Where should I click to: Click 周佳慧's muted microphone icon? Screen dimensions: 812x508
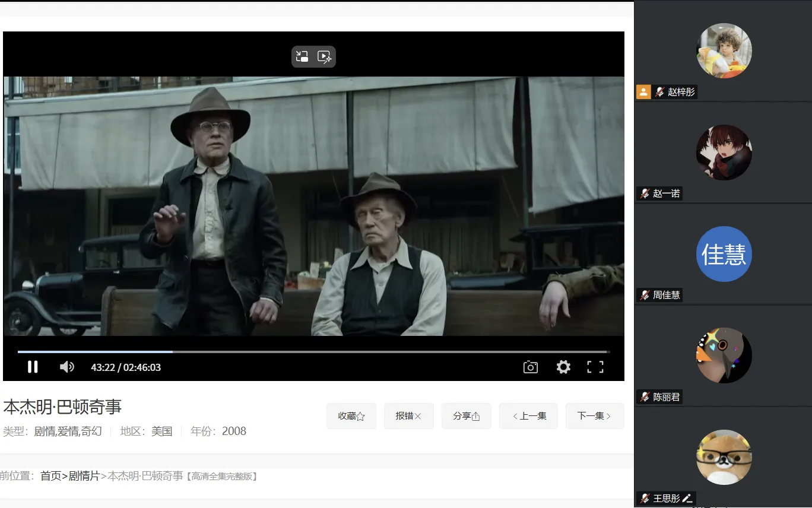[x=645, y=295]
